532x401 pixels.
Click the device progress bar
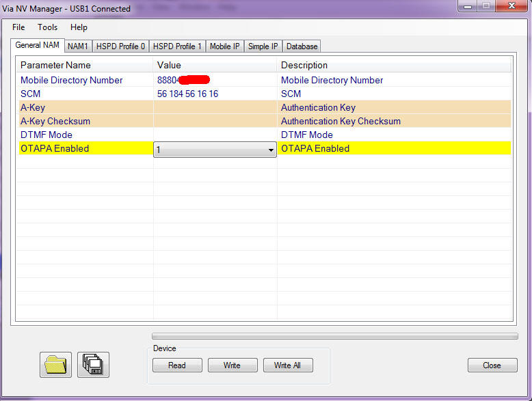335,336
